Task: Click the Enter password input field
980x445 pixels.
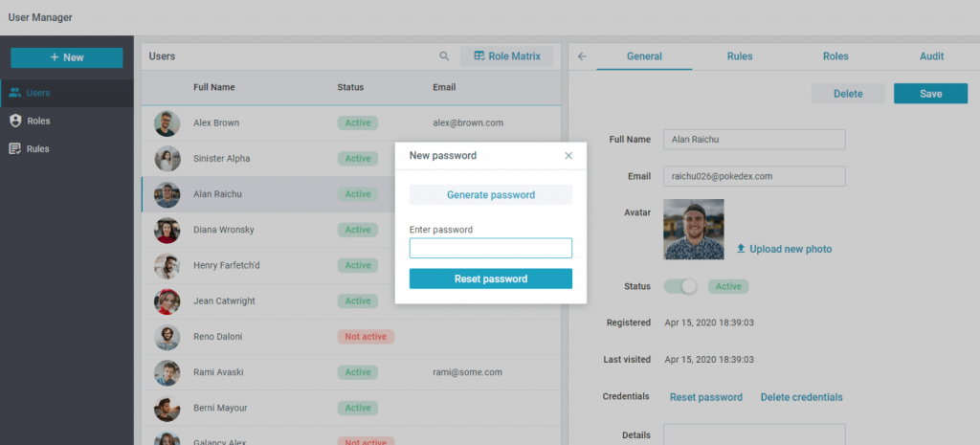Action: (x=490, y=249)
